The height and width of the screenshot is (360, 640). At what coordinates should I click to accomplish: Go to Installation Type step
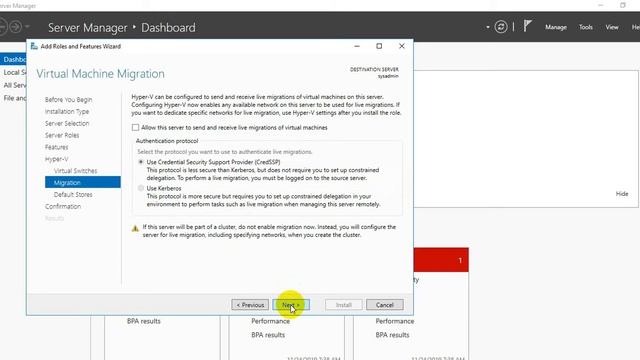(67, 111)
